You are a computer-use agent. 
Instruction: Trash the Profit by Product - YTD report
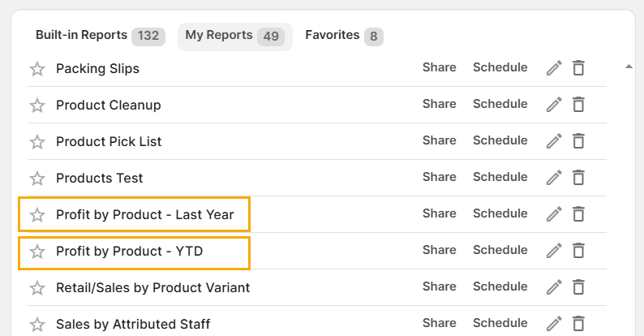pos(578,251)
